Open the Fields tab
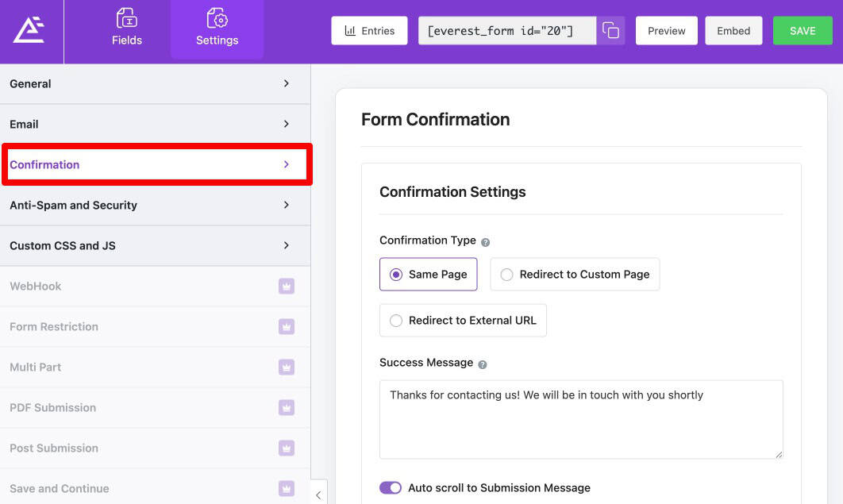 pos(127,28)
